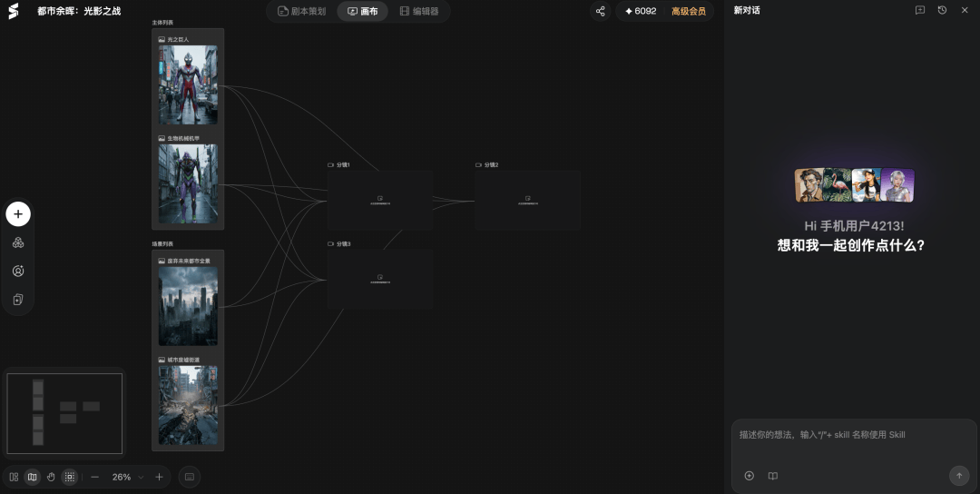
Task: Close the 新对话 chat panel
Action: (x=965, y=10)
